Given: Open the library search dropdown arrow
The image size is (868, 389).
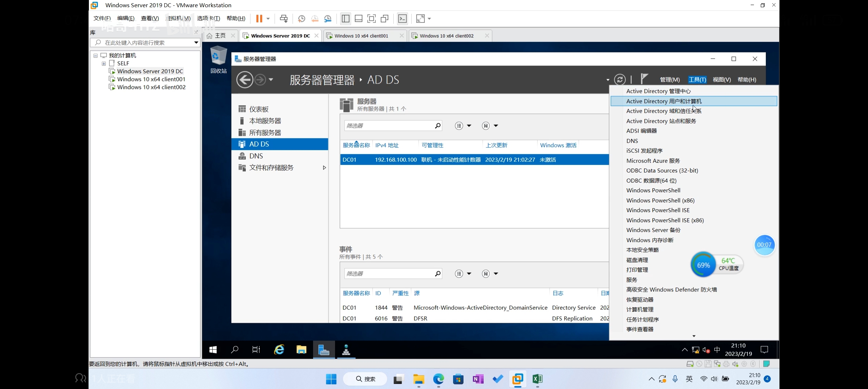Looking at the screenshot, I should [x=196, y=43].
